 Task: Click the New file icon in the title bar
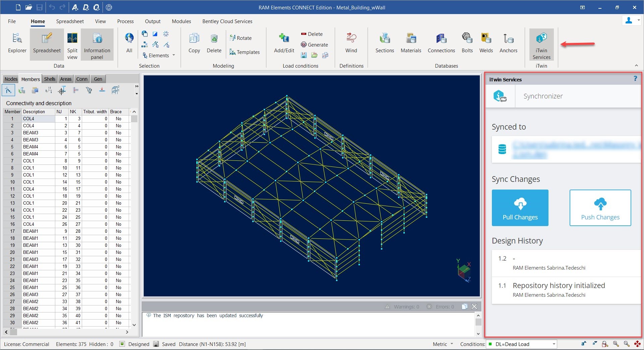coord(18,7)
